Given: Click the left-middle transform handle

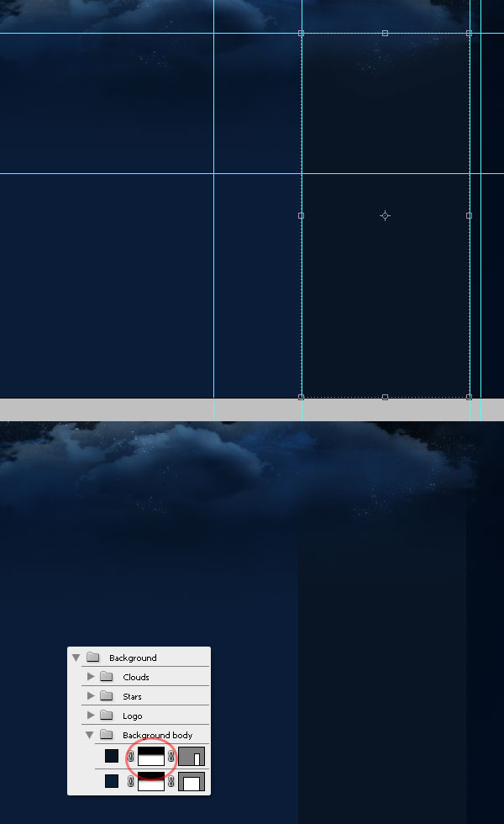Looking at the screenshot, I should tap(302, 215).
